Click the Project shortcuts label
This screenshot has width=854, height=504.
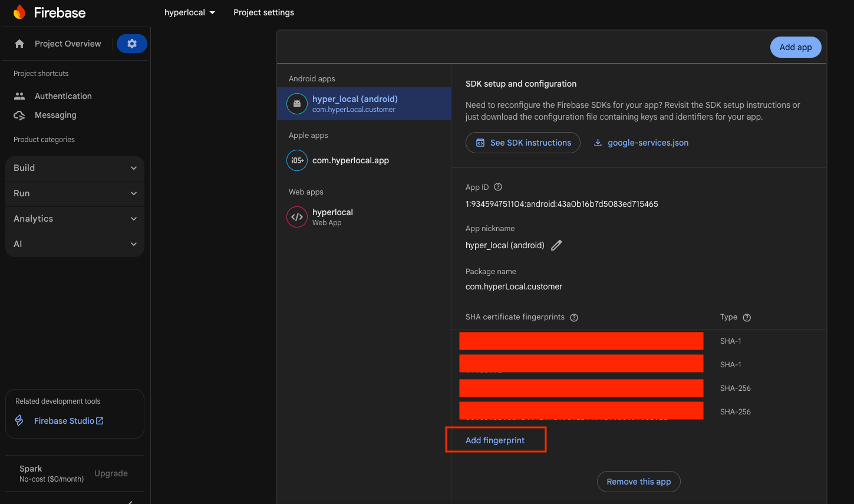pyautogui.click(x=41, y=74)
